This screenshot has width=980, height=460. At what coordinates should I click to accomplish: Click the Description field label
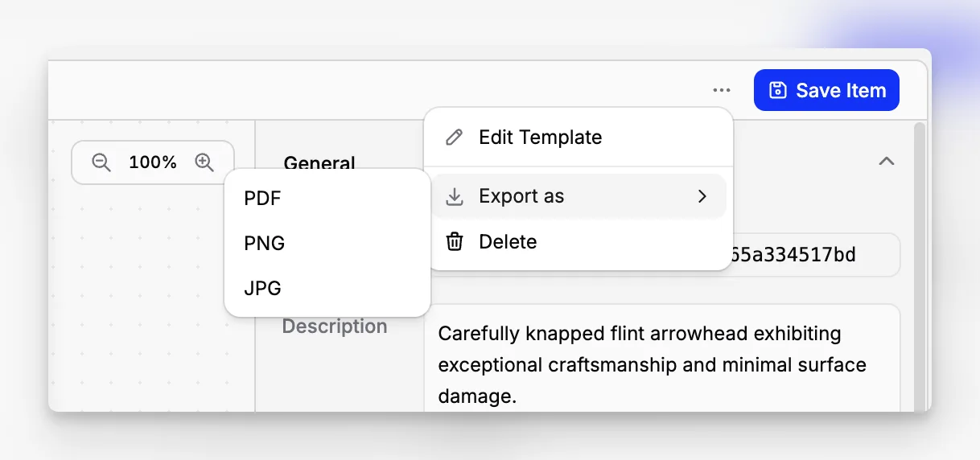pos(335,327)
